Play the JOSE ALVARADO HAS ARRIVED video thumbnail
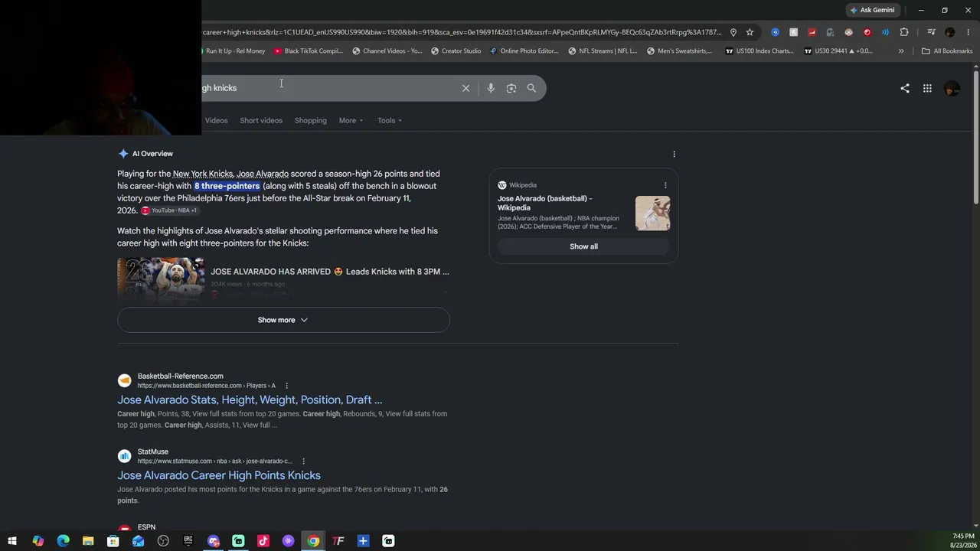The height and width of the screenshot is (551, 980). (161, 280)
